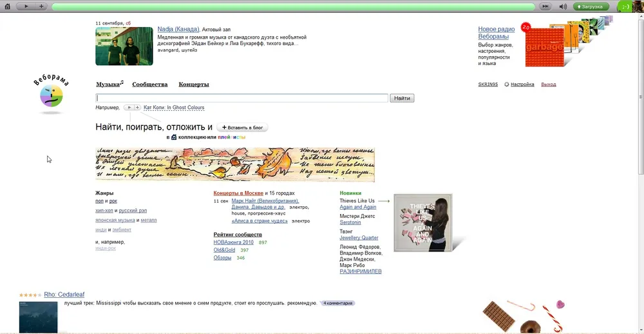Open Old&Gold community link

[x=224, y=250]
